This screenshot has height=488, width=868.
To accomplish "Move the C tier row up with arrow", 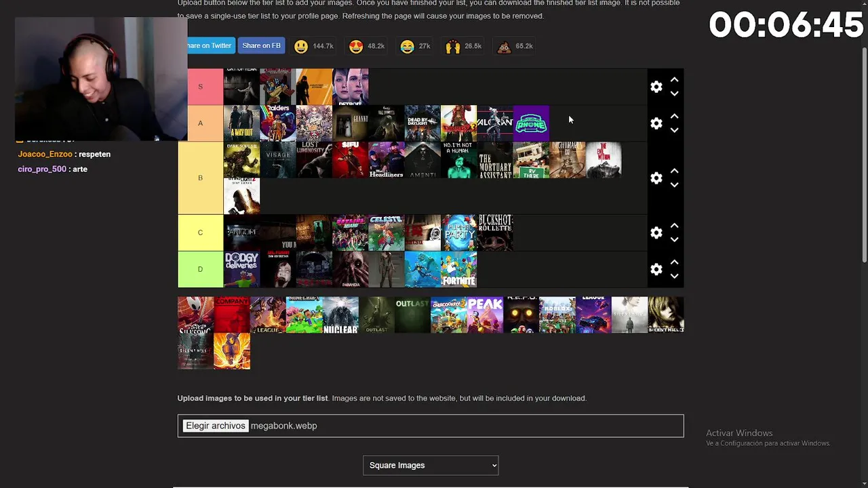I will pyautogui.click(x=674, y=226).
